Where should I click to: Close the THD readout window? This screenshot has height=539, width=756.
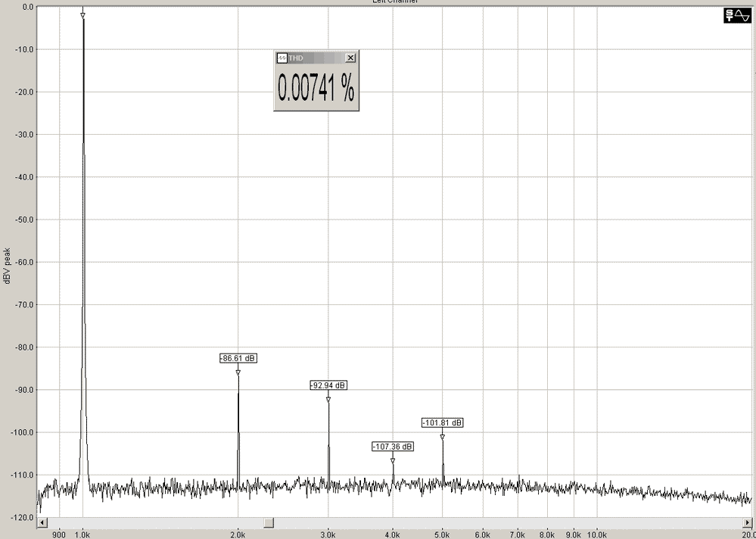coord(350,58)
